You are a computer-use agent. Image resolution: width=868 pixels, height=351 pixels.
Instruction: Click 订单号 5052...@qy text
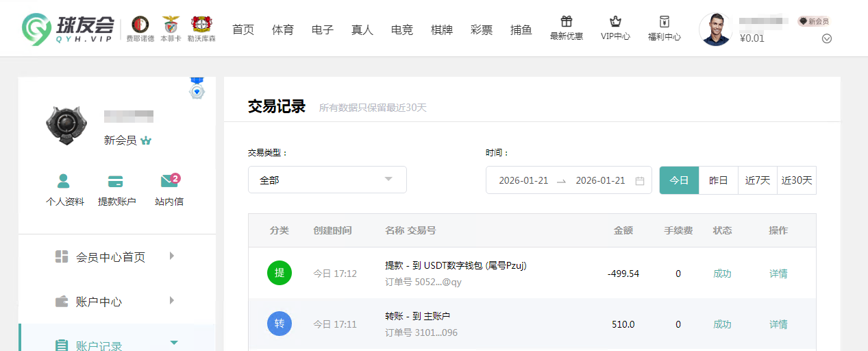click(423, 282)
